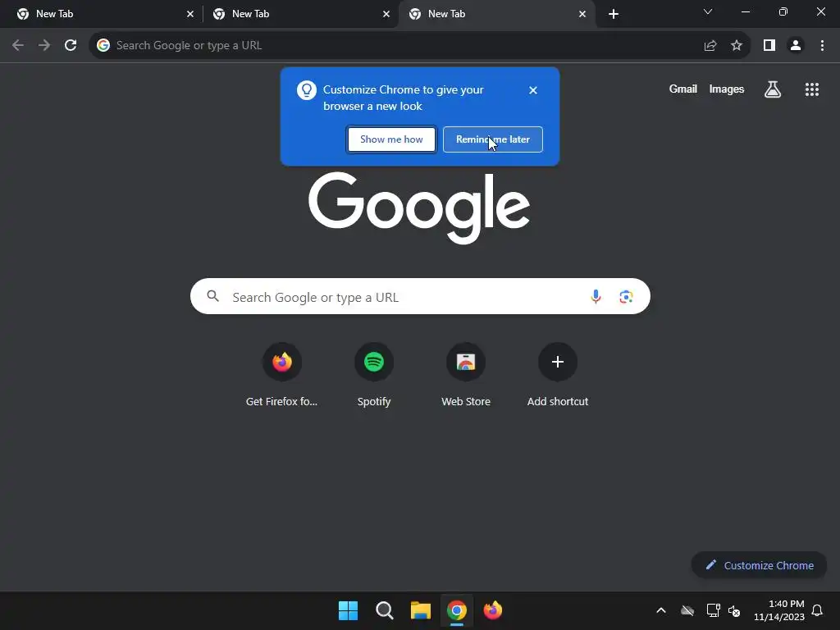Select the third active New Tab
The image size is (840, 630).
pyautogui.click(x=497, y=14)
